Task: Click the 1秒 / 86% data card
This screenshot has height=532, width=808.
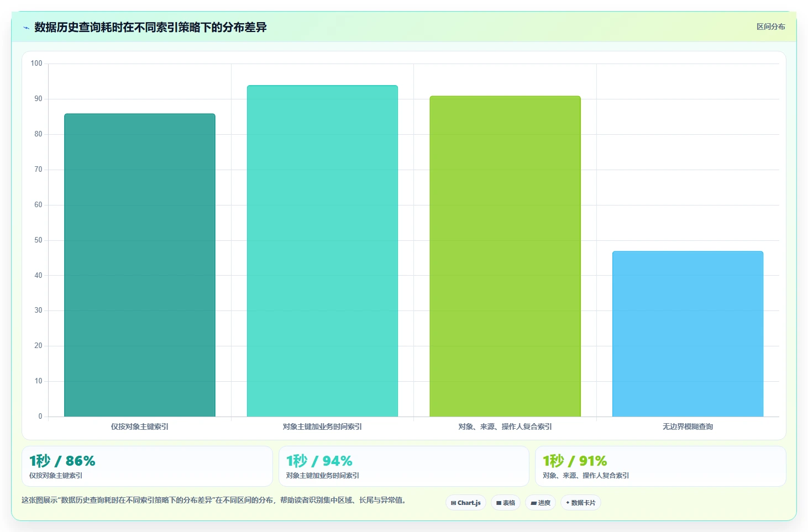Action: click(147, 466)
